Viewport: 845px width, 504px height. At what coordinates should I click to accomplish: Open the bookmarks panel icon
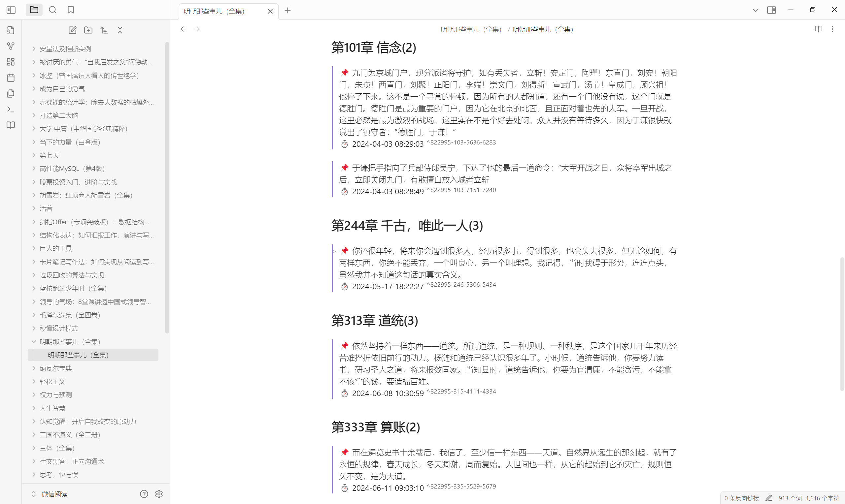click(71, 10)
